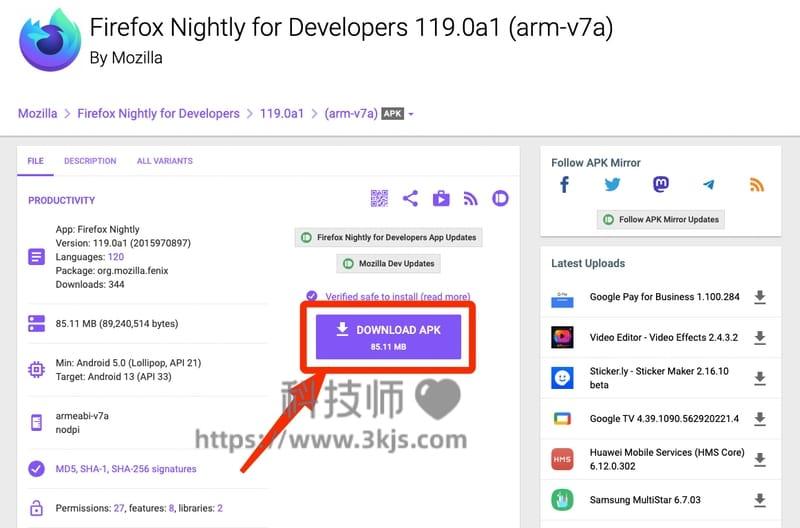Click the RSS feed icon in file toolbar
The image size is (800, 528).
470,198
